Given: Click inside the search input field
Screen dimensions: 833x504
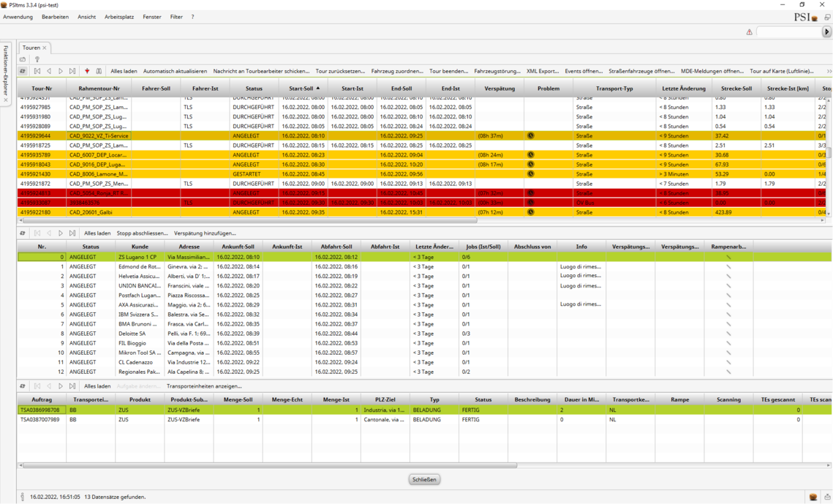Looking at the screenshot, I should [790, 32].
